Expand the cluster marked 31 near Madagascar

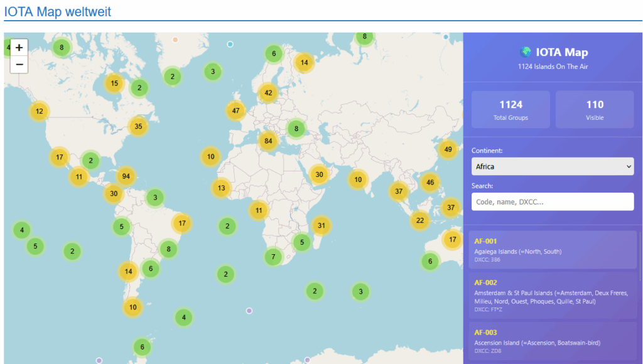(321, 225)
